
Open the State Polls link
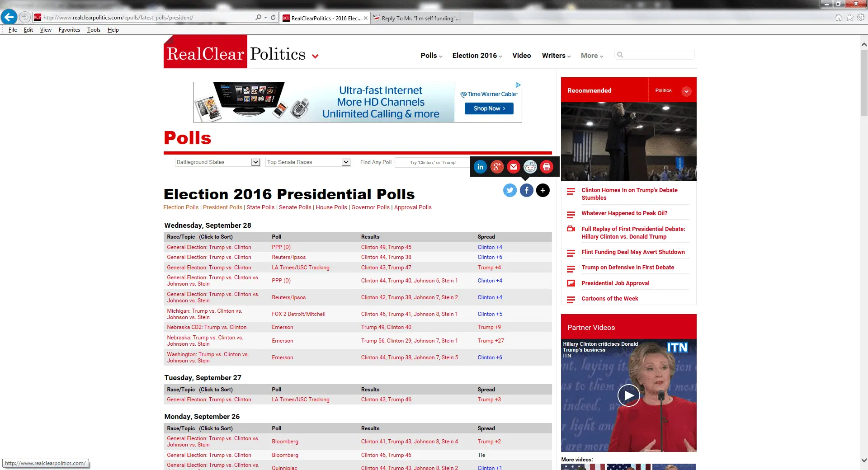tap(260, 207)
